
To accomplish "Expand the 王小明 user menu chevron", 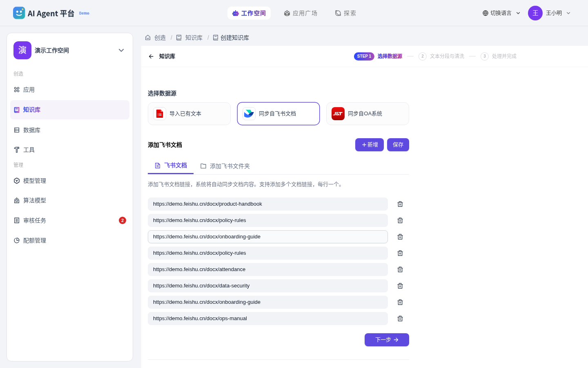I will point(568,13).
